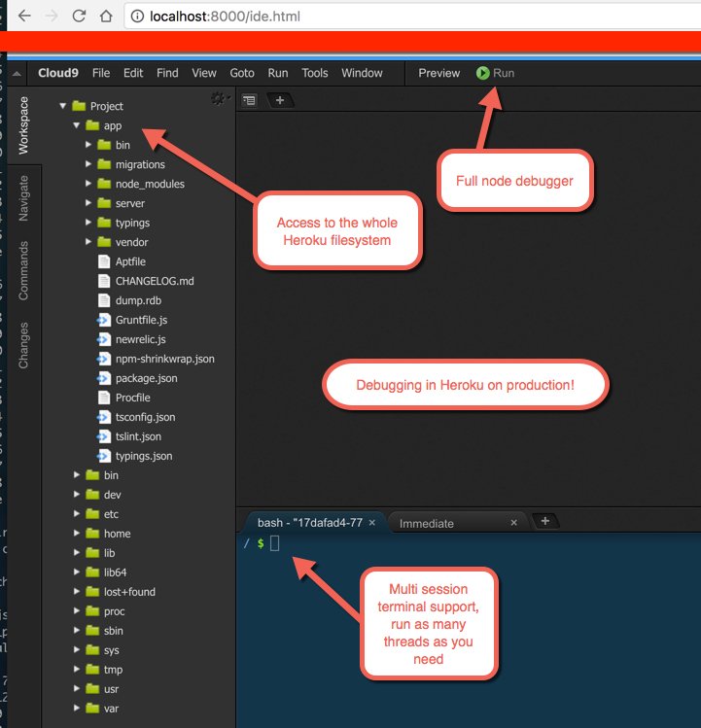The width and height of the screenshot is (701, 728).
Task: Select the Navigate side panel tab
Action: [x=23, y=198]
